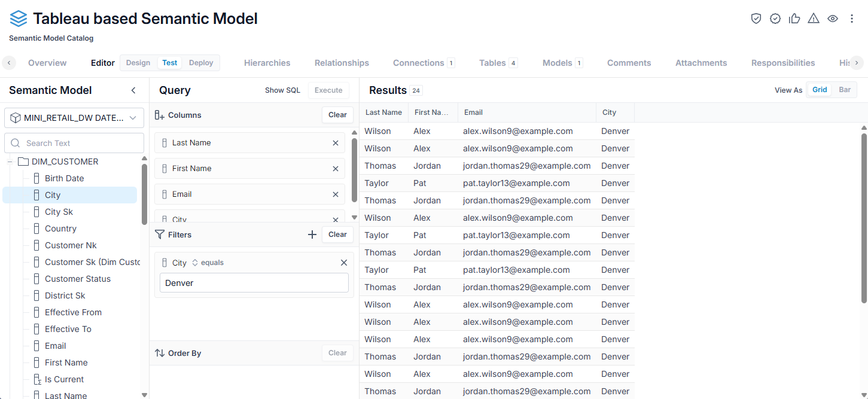The height and width of the screenshot is (399, 868).
Task: Click the Semantic Model Catalog link
Action: pyautogui.click(x=51, y=38)
